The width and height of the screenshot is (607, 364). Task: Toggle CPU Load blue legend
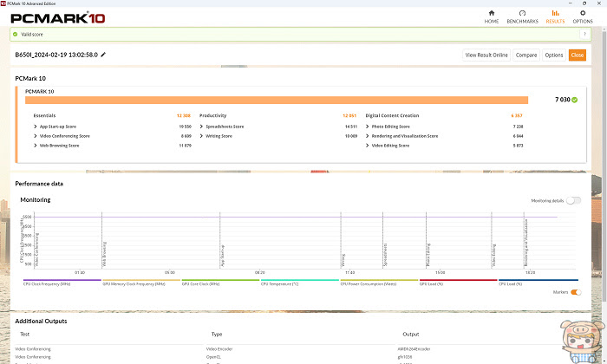(x=538, y=282)
